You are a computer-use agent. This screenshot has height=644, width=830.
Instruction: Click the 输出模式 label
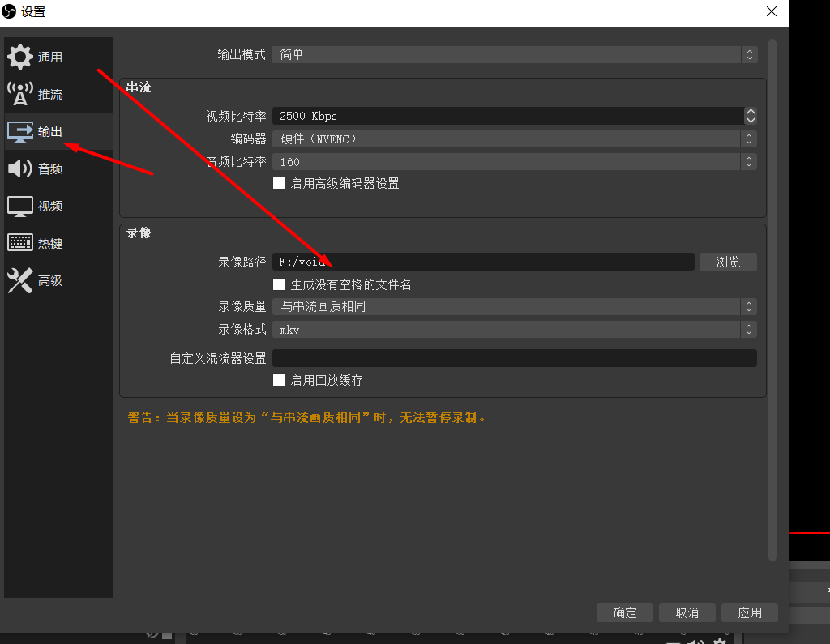click(x=242, y=54)
